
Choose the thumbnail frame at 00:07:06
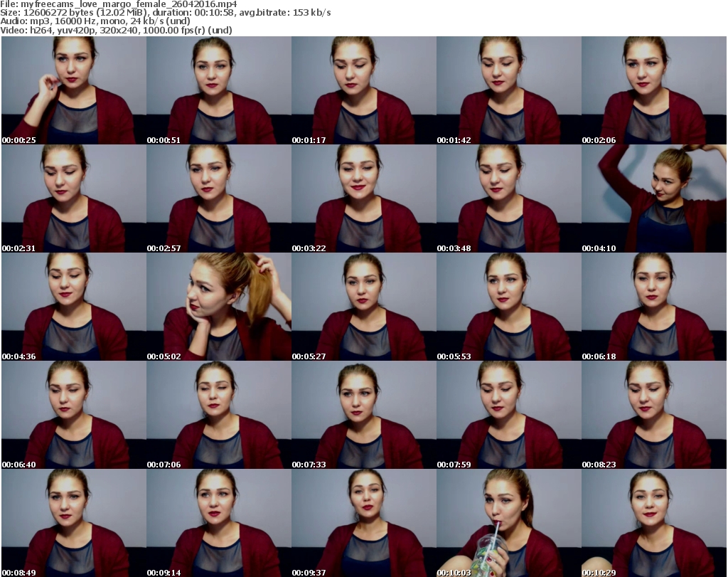click(x=219, y=415)
